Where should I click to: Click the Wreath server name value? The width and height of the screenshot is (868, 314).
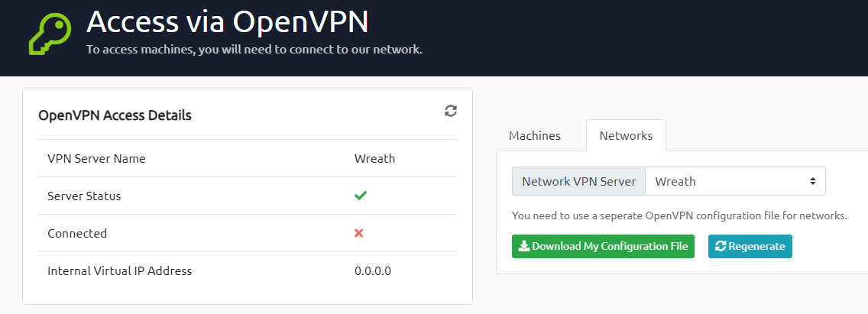click(374, 158)
